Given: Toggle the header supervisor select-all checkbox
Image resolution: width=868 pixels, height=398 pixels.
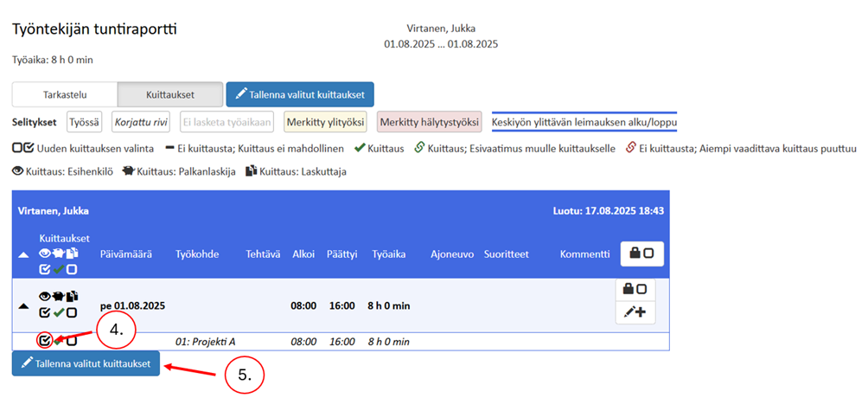Looking at the screenshot, I should (x=45, y=269).
